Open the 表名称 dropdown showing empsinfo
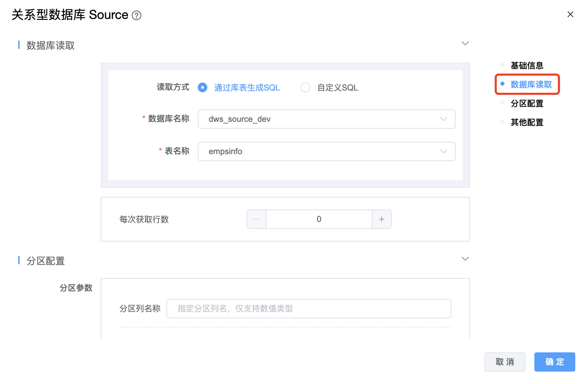Viewport: 588px width, 384px height. [326, 151]
